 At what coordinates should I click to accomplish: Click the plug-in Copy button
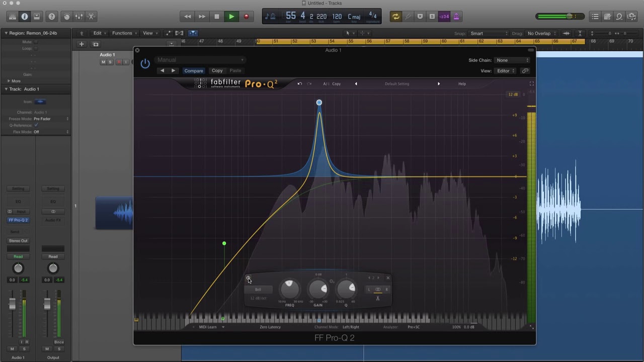click(217, 71)
